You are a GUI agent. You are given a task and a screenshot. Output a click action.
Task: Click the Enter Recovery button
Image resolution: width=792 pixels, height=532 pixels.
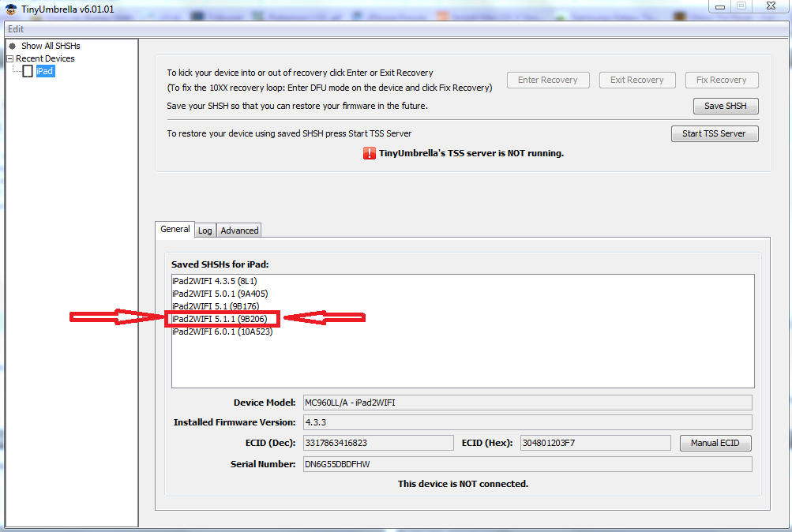548,80
